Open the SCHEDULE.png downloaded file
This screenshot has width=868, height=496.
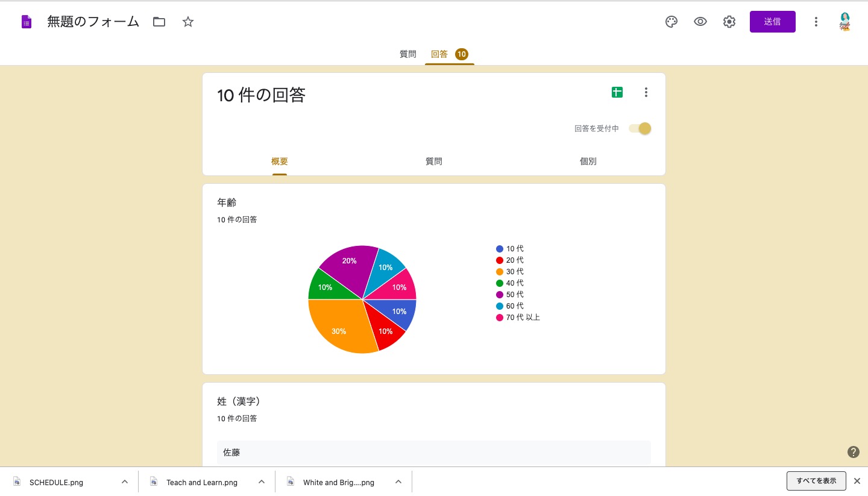(x=56, y=482)
